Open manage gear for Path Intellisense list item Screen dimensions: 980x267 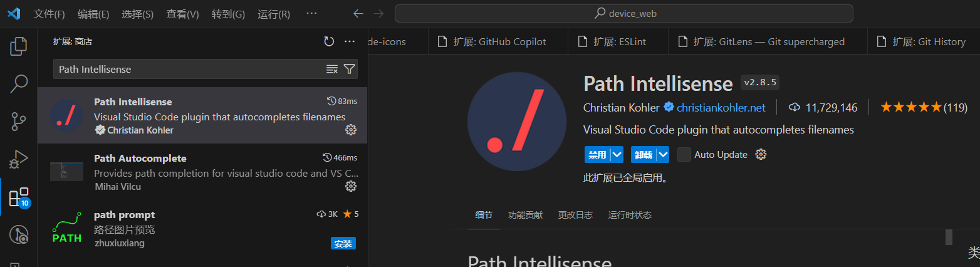[351, 130]
